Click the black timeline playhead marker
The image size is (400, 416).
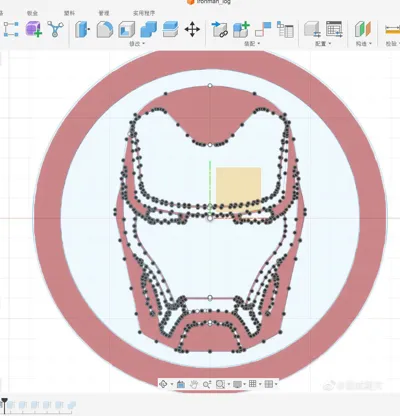[x=4, y=402]
